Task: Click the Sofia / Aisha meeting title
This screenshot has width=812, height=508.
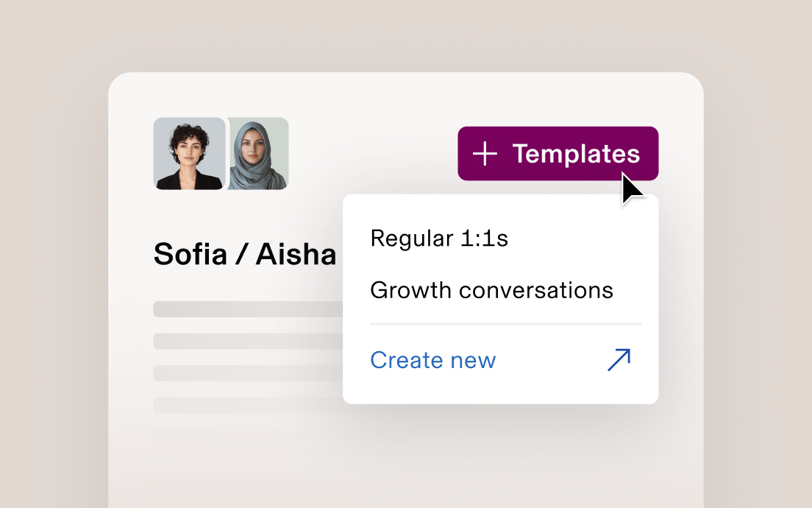Action: [243, 253]
